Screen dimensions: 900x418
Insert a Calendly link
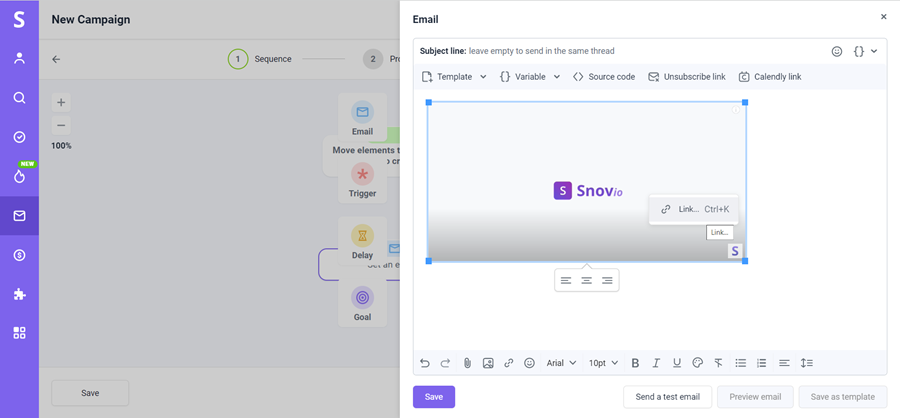click(x=770, y=77)
